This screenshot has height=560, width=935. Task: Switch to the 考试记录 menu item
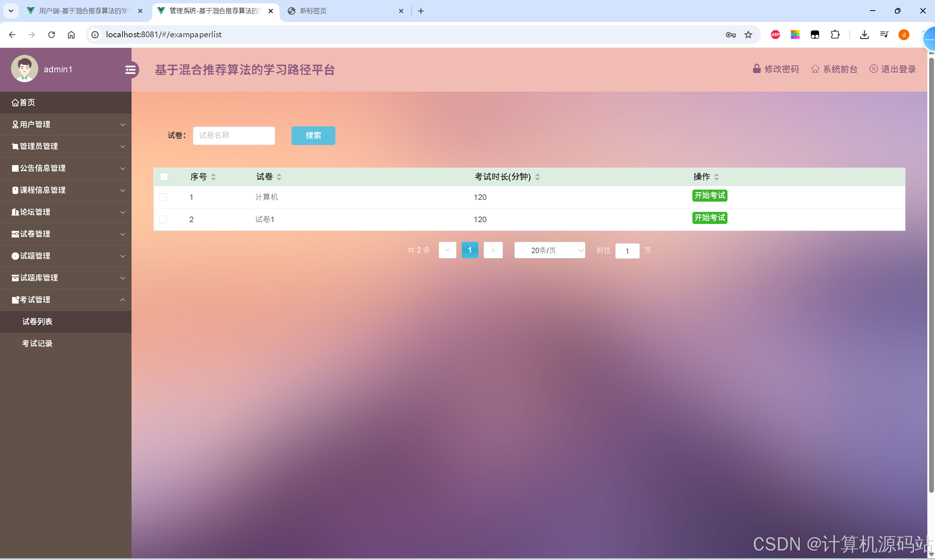click(x=37, y=343)
